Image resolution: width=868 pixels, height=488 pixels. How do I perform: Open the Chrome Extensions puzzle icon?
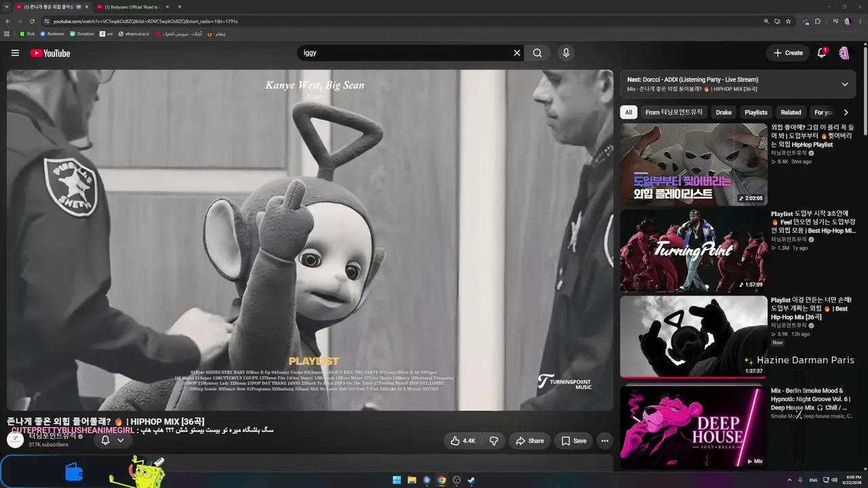tap(818, 21)
